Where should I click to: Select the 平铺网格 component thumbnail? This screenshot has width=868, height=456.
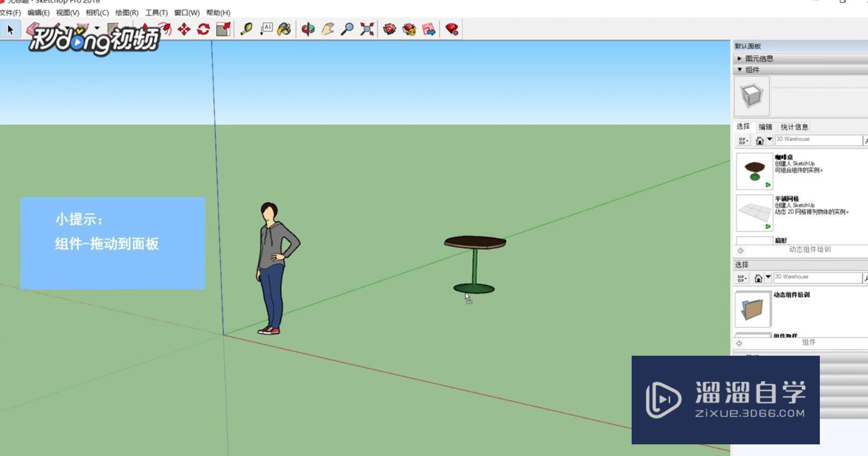(754, 213)
